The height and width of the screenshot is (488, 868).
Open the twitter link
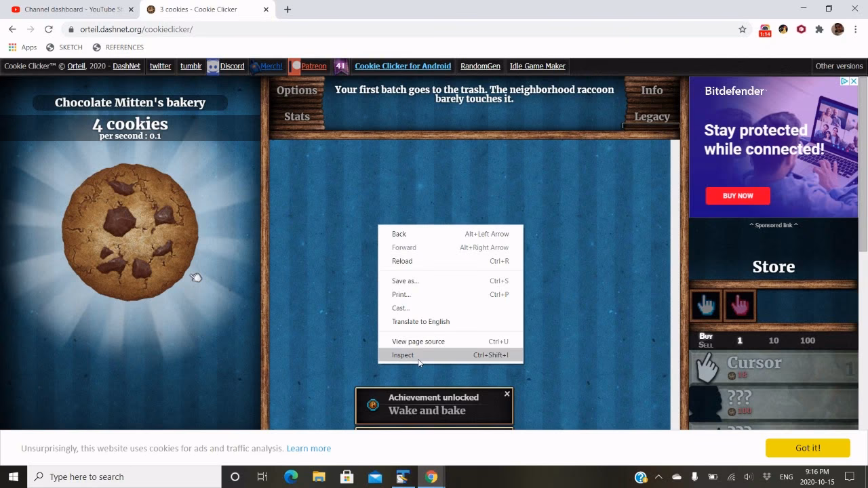pos(160,66)
